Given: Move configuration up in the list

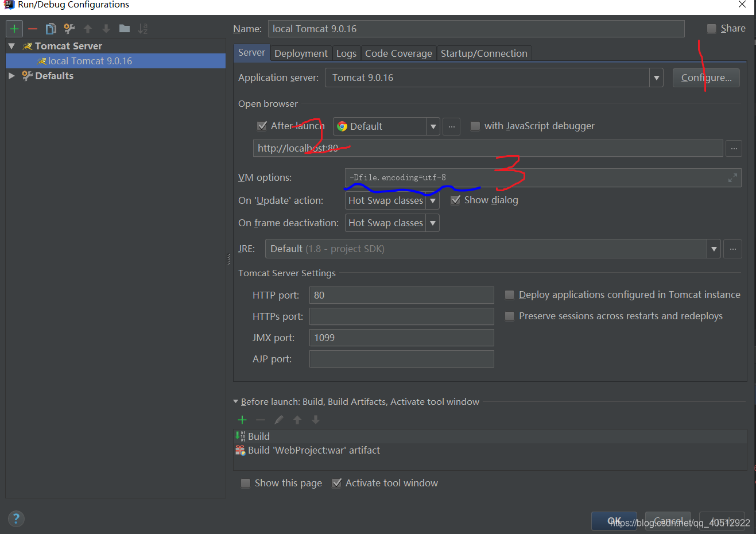Looking at the screenshot, I should point(88,29).
